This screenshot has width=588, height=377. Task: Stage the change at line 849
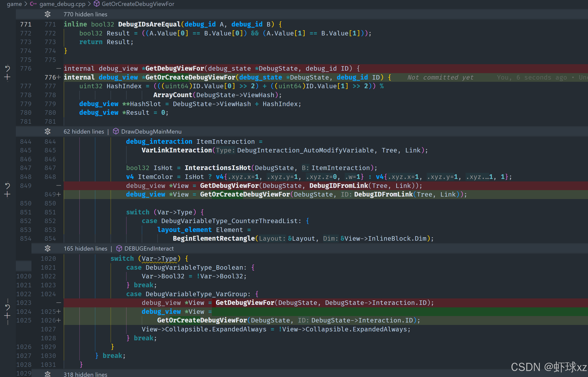[x=7, y=194]
